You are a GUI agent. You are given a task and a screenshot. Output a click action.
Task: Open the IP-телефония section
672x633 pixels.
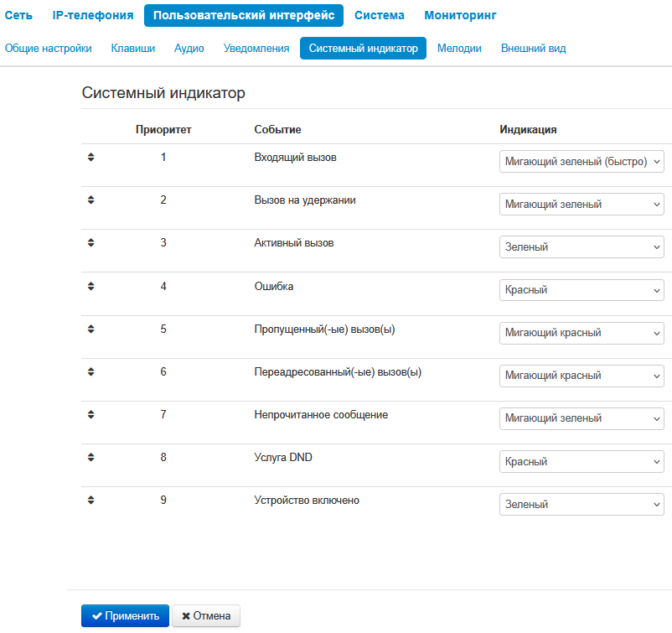92,15
